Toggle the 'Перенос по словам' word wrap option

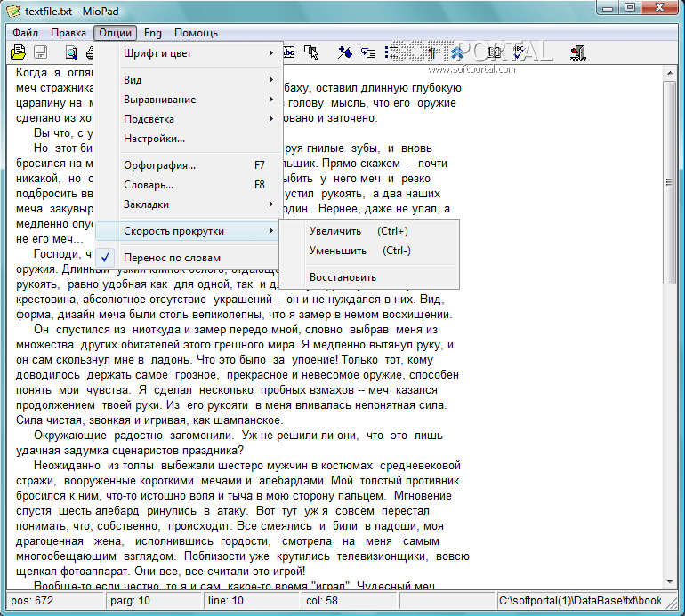tap(187, 258)
